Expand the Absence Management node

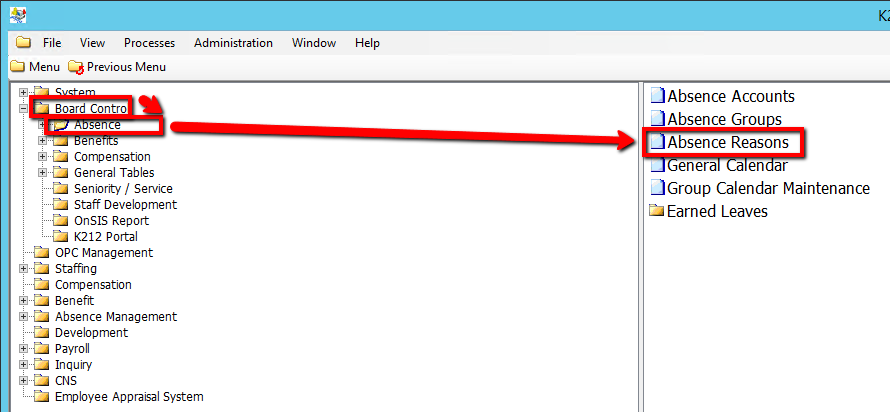click(24, 317)
